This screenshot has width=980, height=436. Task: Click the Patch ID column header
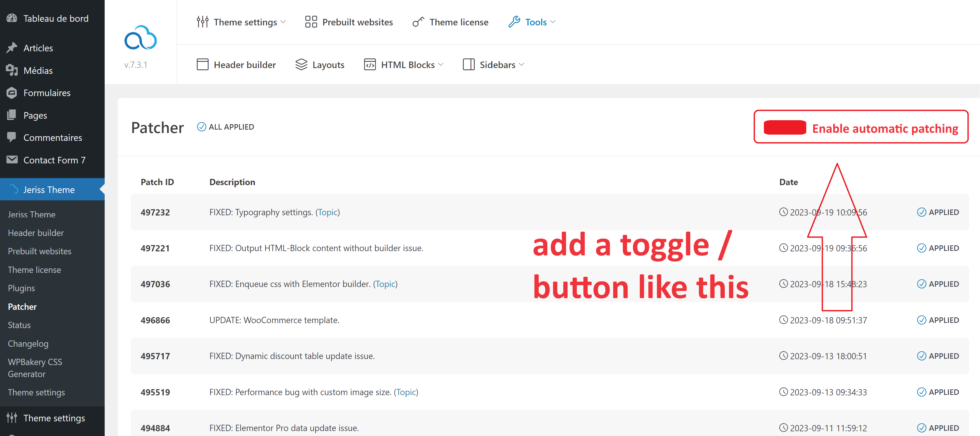click(x=157, y=182)
